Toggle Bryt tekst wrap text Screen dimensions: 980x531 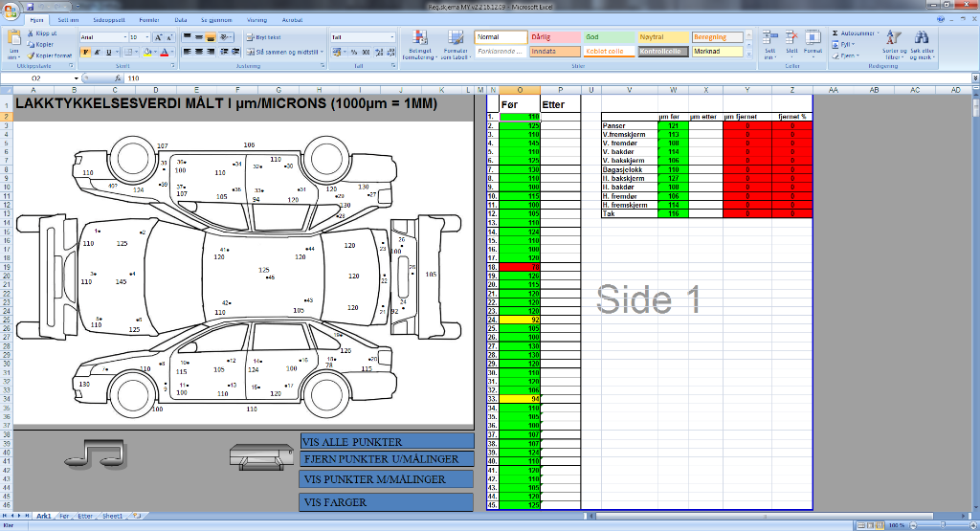point(264,37)
